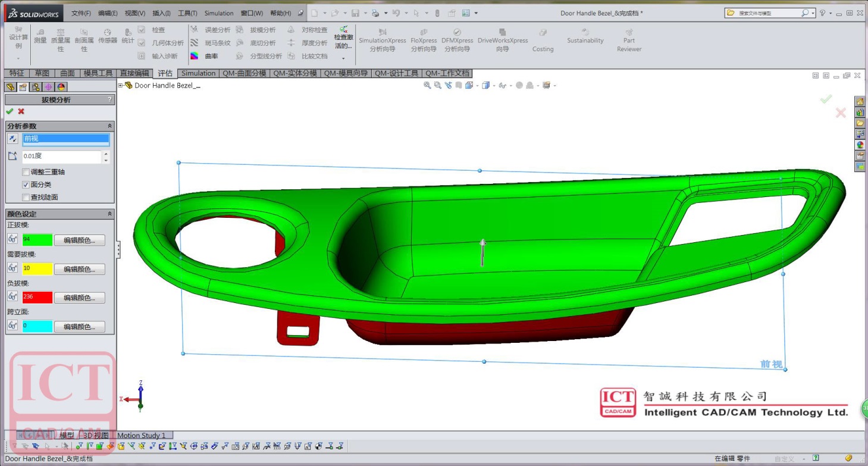Enable the 查找陡面 checkbox
This screenshot has width=868, height=466.
pyautogui.click(x=26, y=197)
